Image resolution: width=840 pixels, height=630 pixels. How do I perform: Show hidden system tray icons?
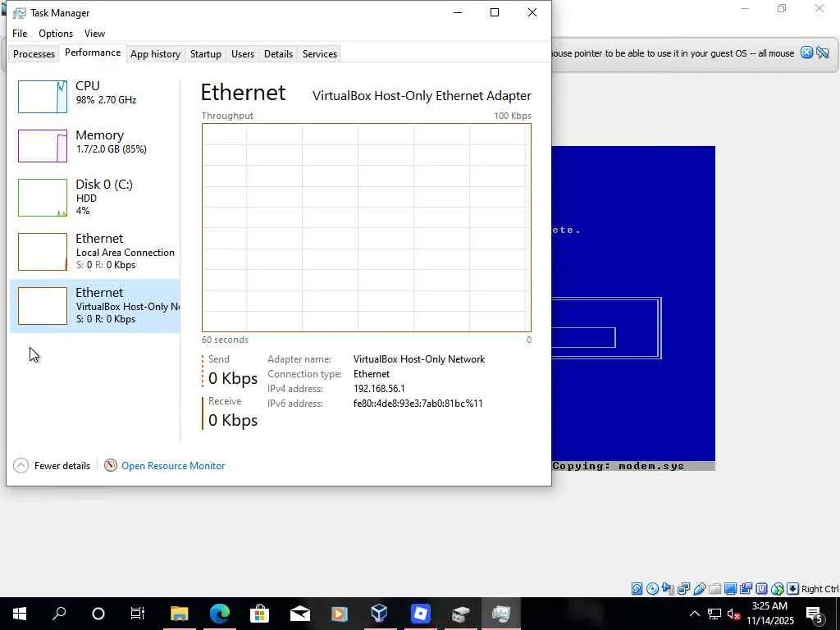point(694,614)
